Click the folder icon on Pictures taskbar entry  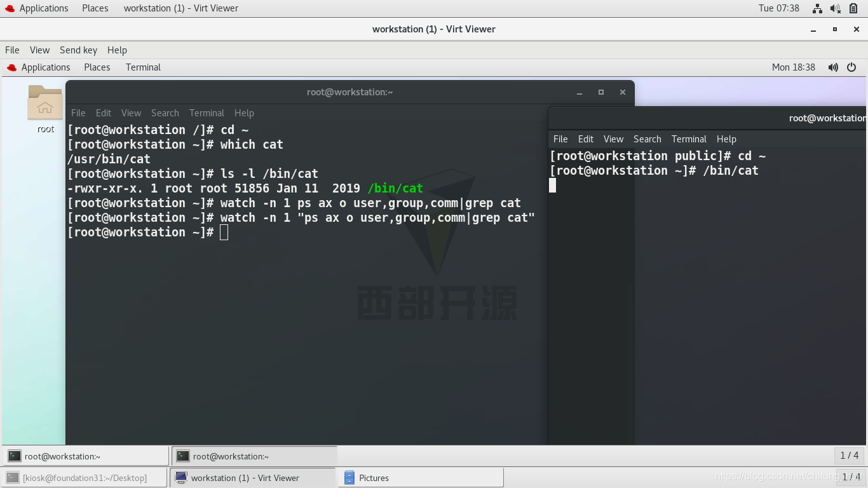click(349, 478)
